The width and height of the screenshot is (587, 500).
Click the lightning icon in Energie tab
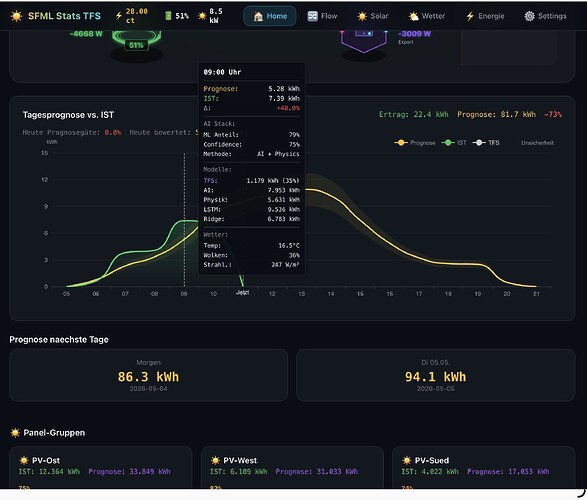470,16
